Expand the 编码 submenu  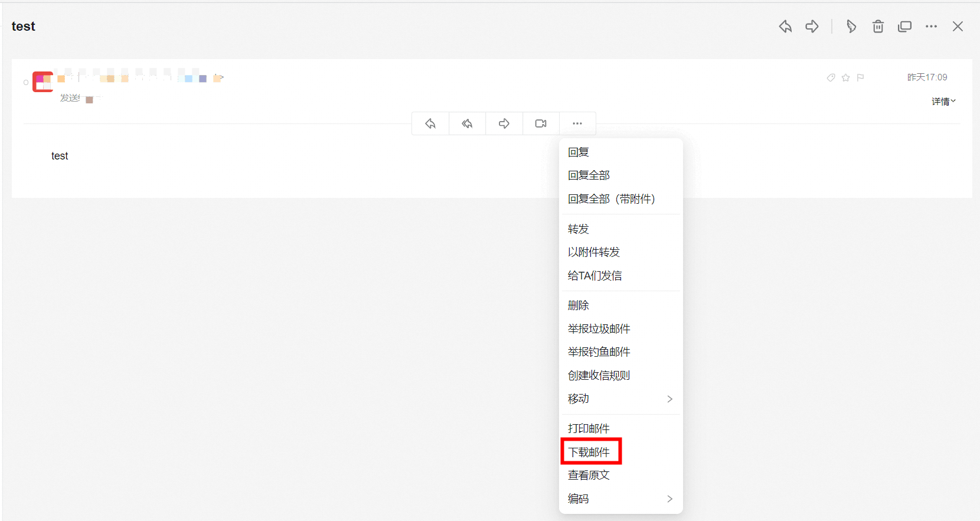pyautogui.click(x=621, y=499)
